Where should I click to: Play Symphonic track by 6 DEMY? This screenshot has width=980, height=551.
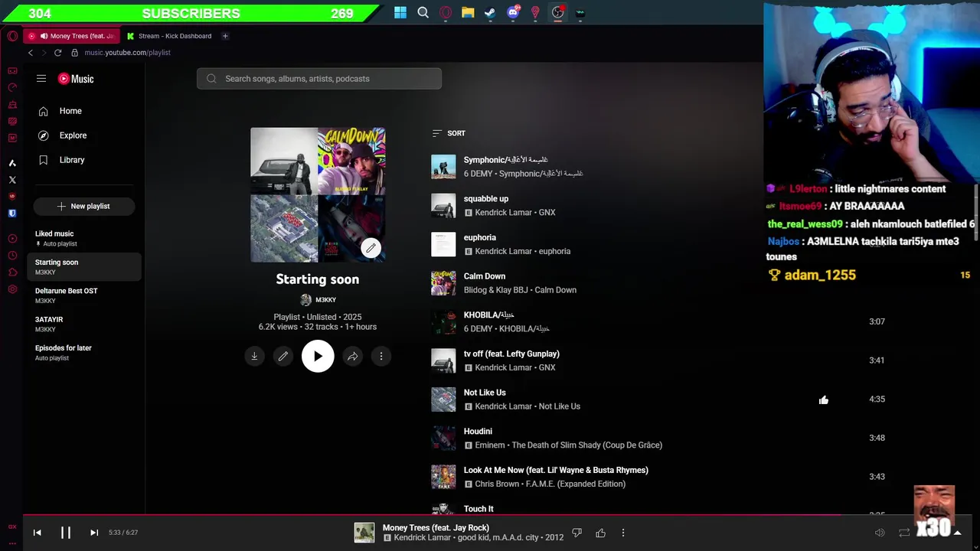point(443,167)
